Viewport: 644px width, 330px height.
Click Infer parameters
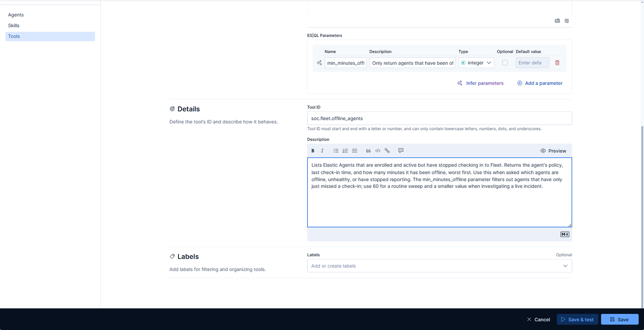(480, 83)
